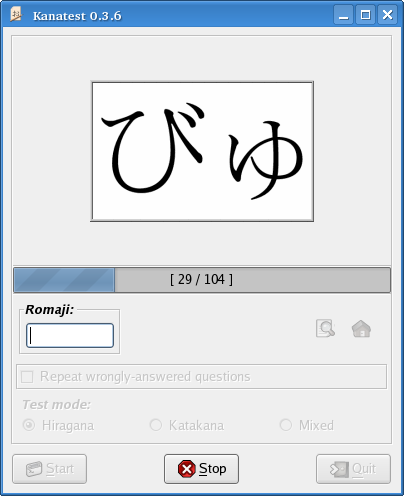The height and width of the screenshot is (496, 404).
Task: Click the Kanatest app icon in title bar
Action: click(x=16, y=15)
